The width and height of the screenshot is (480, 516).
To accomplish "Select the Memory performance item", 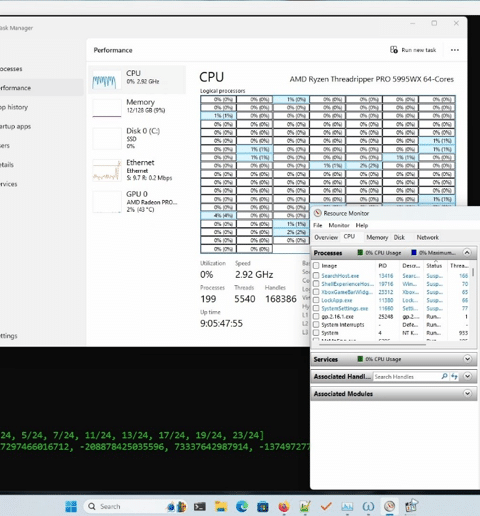I will [x=137, y=107].
